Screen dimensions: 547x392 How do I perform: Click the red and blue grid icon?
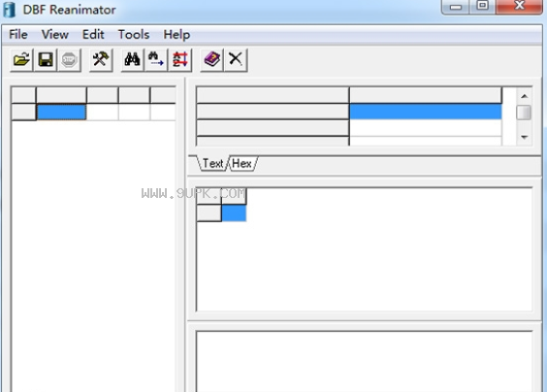click(x=180, y=60)
